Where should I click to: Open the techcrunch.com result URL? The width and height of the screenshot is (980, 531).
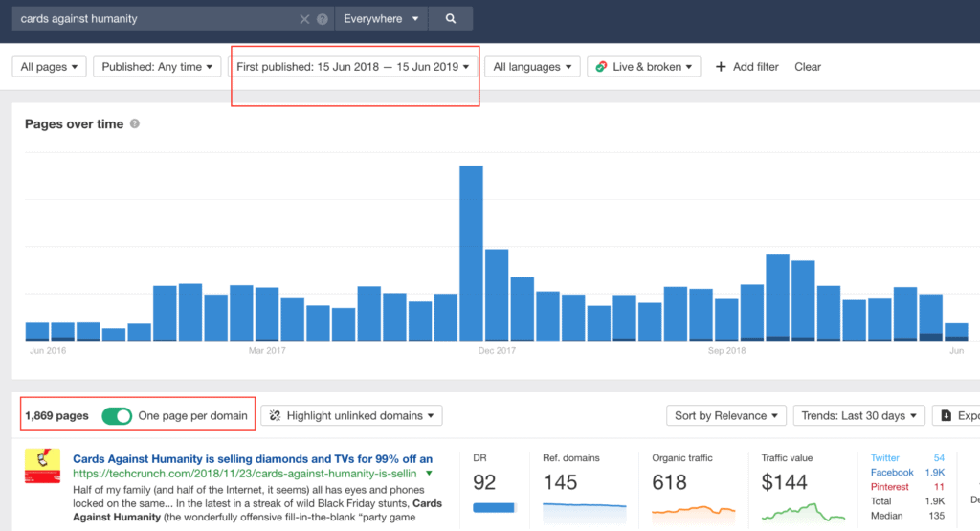(244, 474)
